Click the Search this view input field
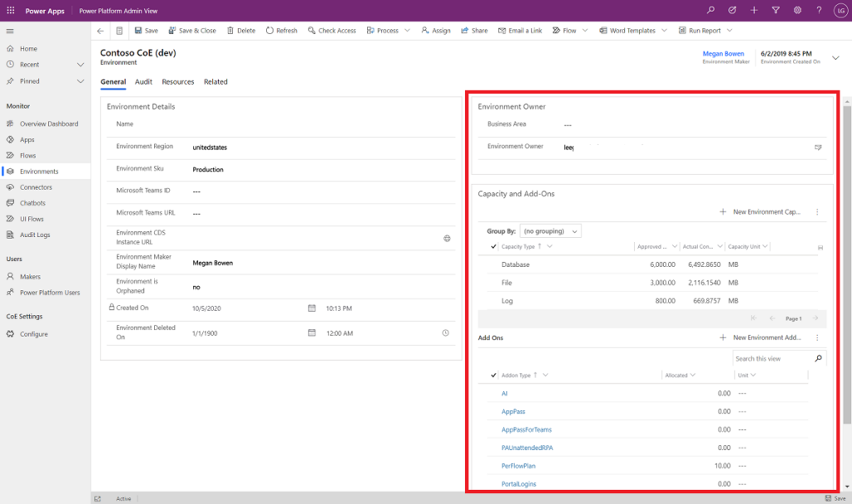 pyautogui.click(x=772, y=358)
